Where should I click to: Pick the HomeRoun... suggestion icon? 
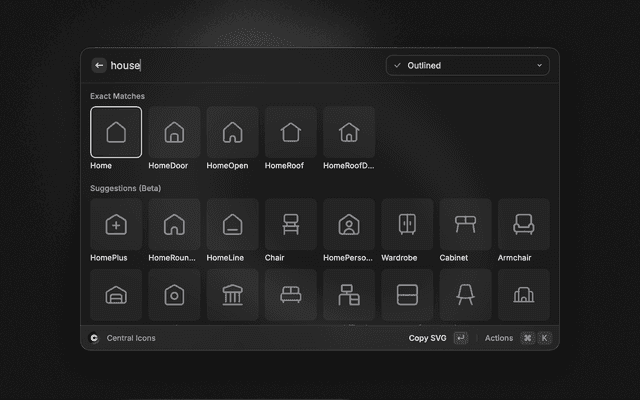point(174,224)
